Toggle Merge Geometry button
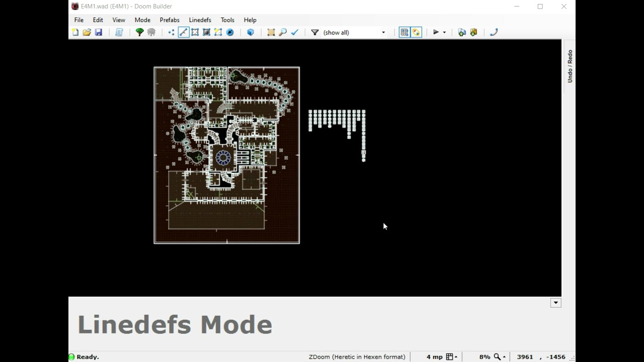This screenshot has width=644, height=362. [x=416, y=32]
